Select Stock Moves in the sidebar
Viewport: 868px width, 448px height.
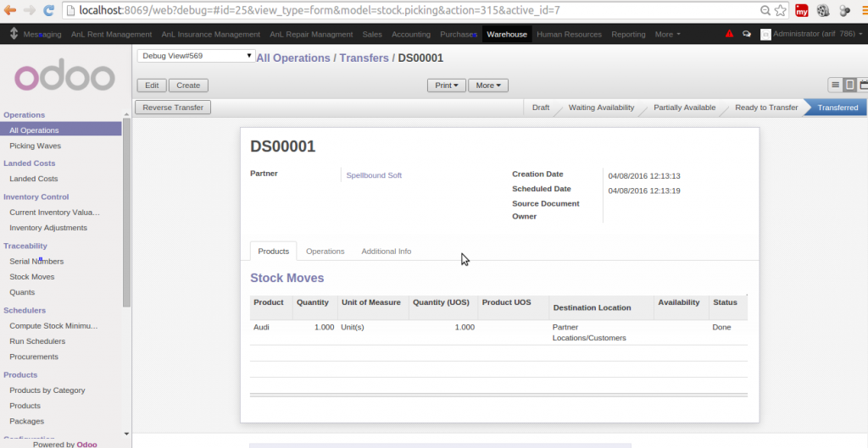click(31, 277)
